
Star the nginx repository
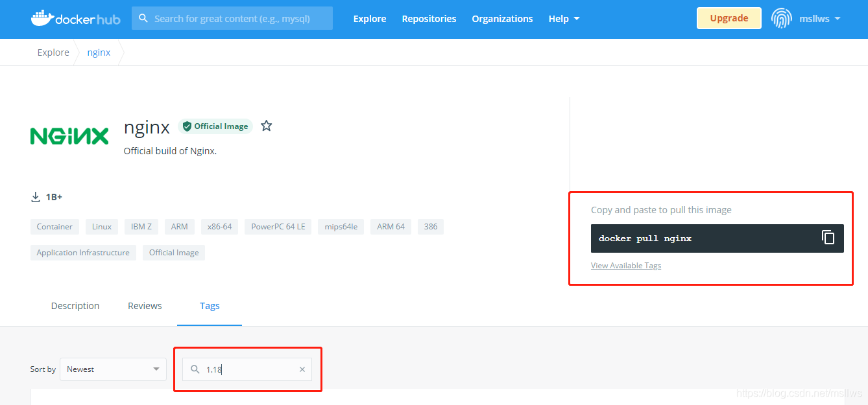tap(266, 126)
